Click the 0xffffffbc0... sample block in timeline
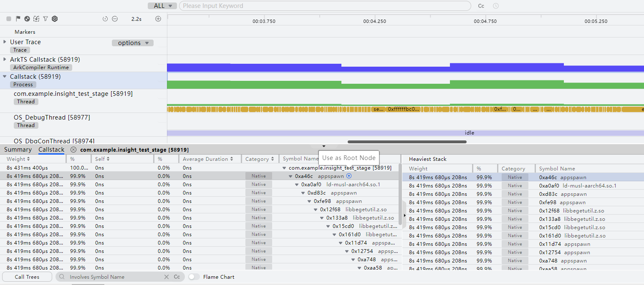This screenshot has height=285, width=644. (403, 109)
